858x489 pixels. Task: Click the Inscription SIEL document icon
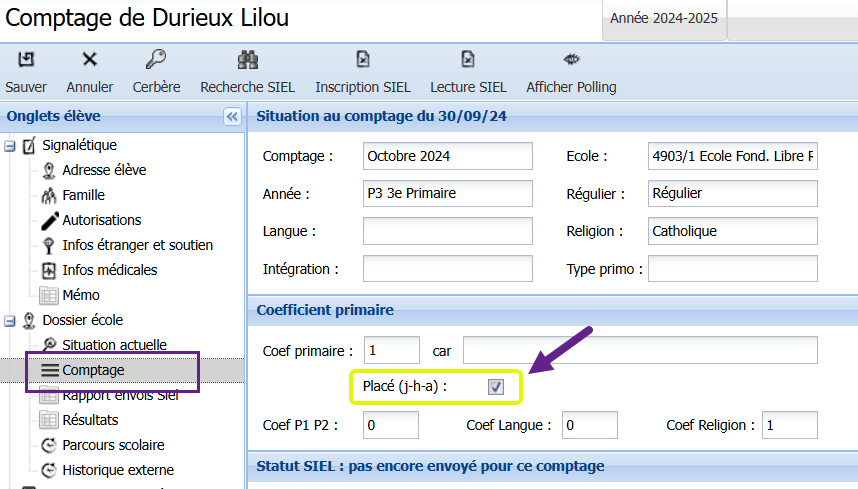click(x=364, y=60)
